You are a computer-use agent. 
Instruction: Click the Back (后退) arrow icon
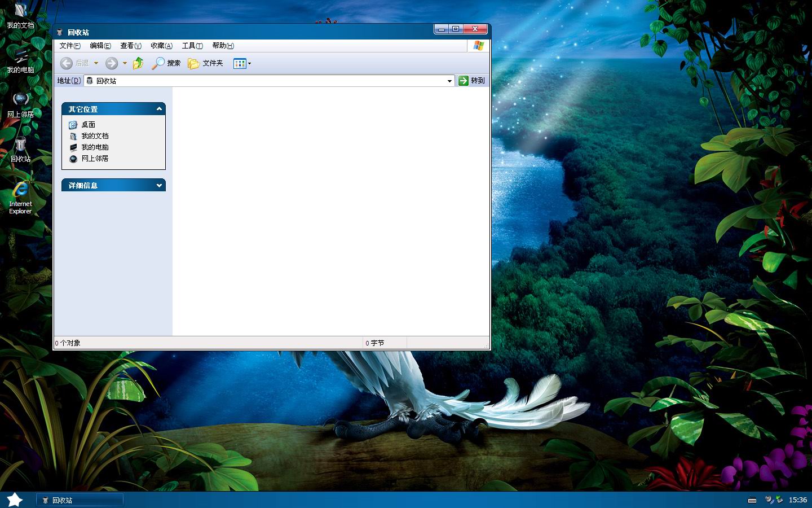click(x=67, y=63)
